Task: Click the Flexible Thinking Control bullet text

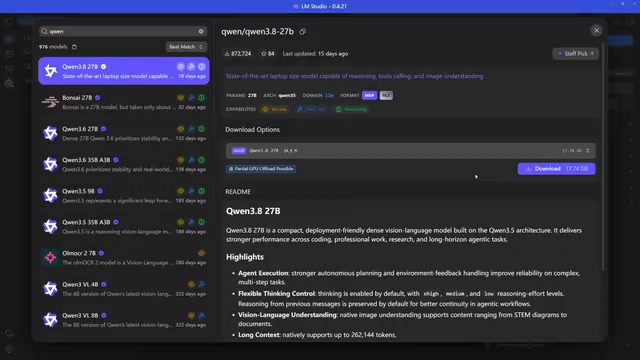Action: [x=401, y=299]
